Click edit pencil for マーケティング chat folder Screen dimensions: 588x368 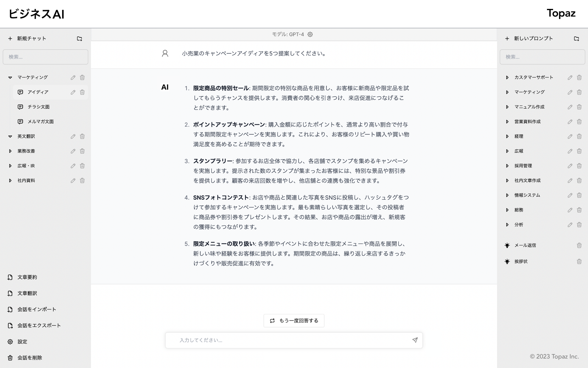click(73, 78)
